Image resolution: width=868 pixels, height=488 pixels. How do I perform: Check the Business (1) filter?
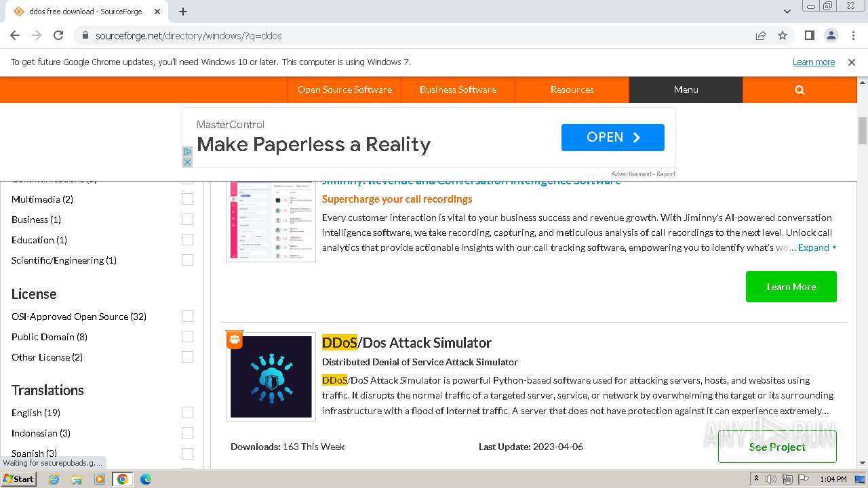tap(187, 220)
